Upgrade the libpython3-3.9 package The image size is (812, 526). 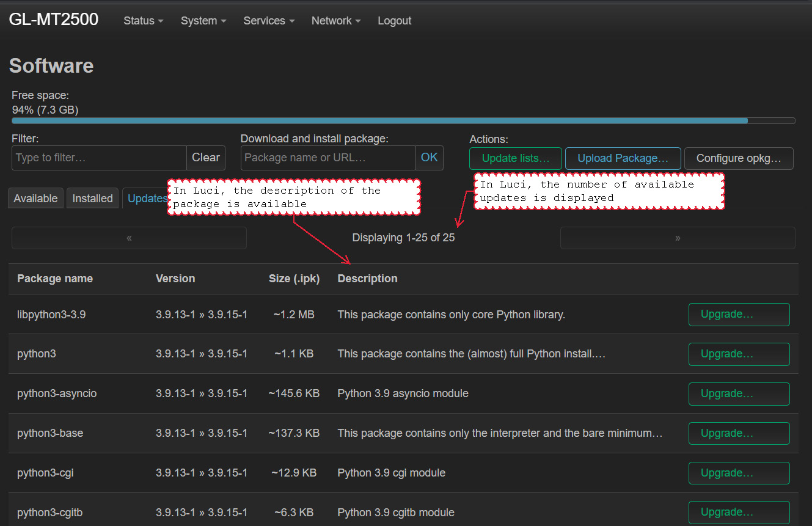point(739,315)
